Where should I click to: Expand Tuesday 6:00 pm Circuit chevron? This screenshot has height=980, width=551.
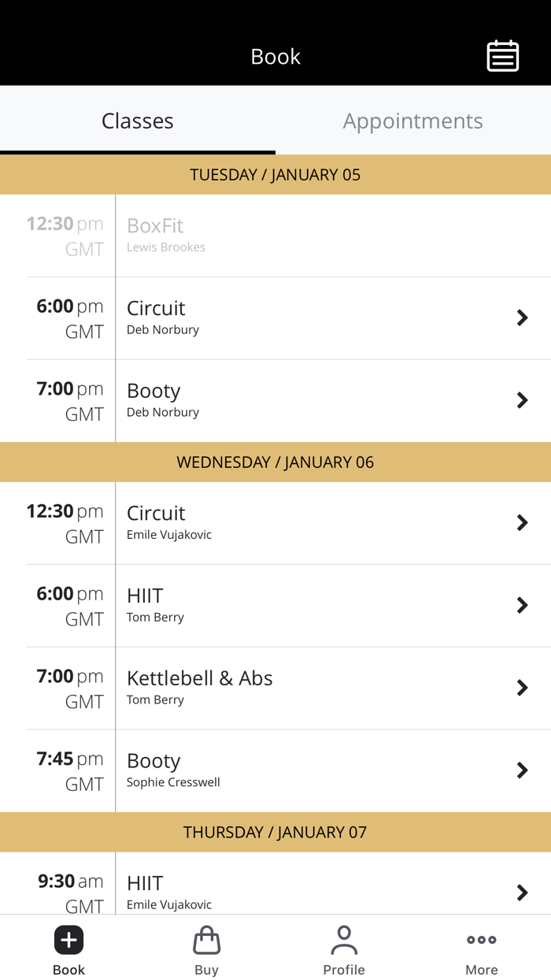pos(522,317)
